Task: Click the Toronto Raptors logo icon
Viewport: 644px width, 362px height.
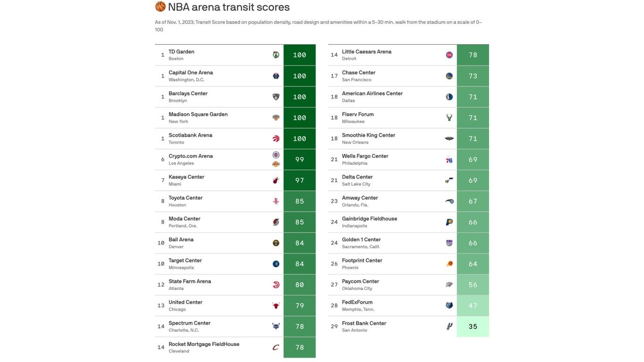Action: click(x=276, y=139)
